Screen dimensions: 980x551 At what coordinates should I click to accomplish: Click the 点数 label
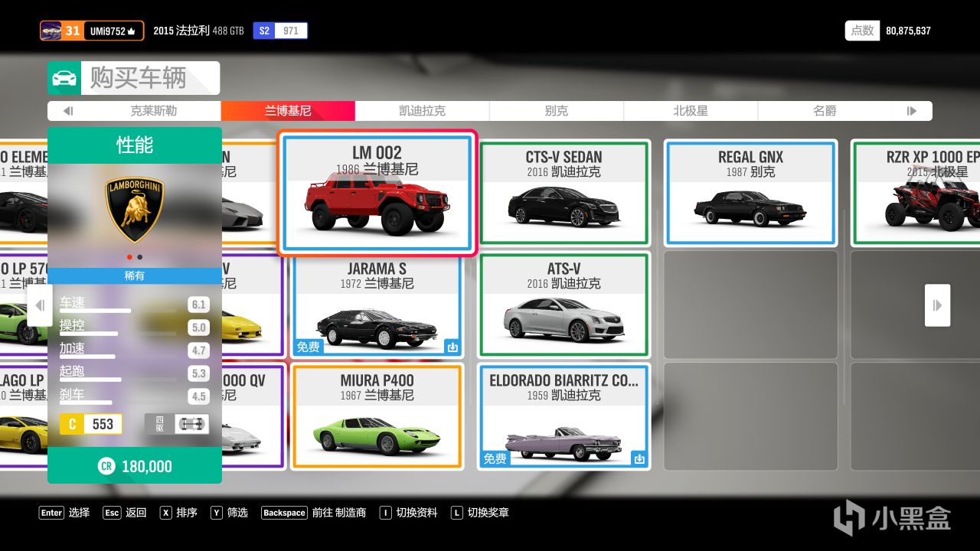(x=863, y=31)
